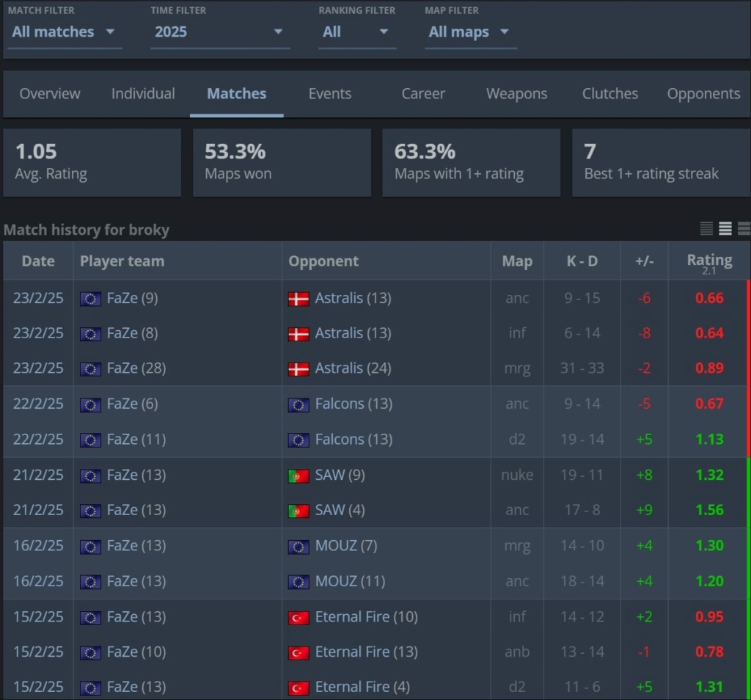Viewport: 751px width, 700px height.
Task: Expand the Ranking Filter dropdown
Action: [x=357, y=32]
